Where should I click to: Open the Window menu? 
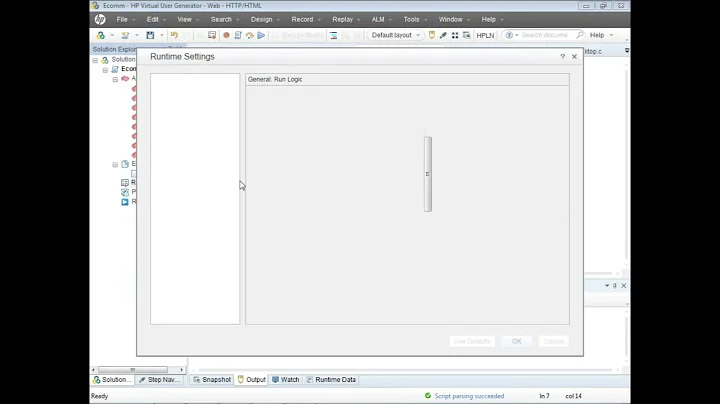click(454, 19)
